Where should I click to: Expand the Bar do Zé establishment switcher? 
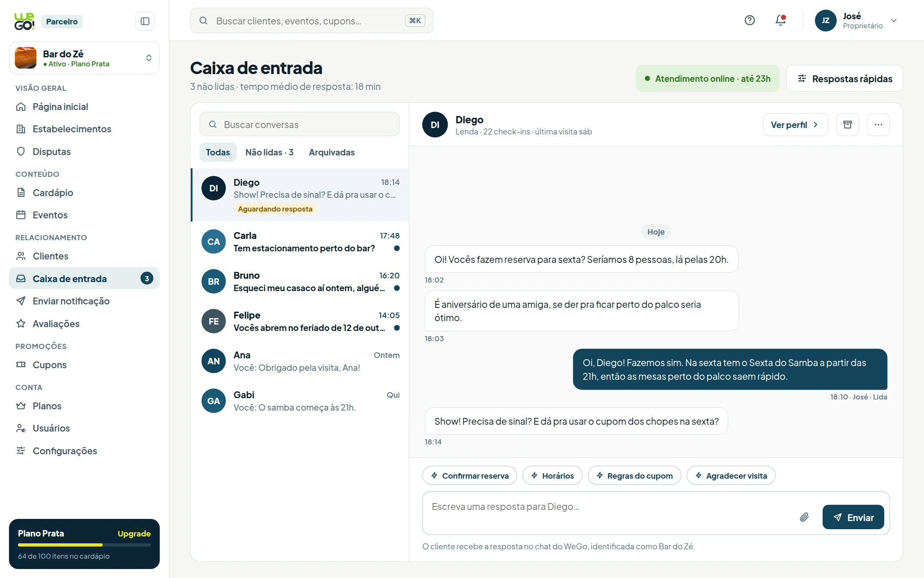84,58
